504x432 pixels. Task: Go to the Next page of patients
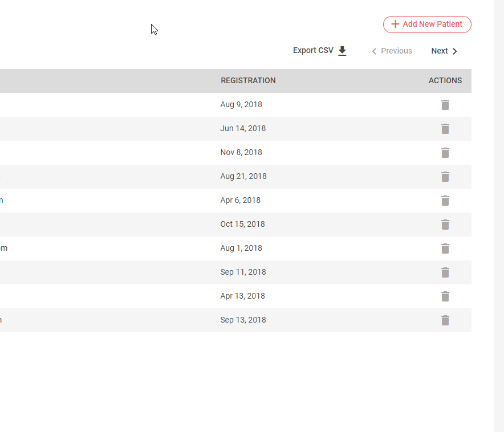(x=444, y=51)
